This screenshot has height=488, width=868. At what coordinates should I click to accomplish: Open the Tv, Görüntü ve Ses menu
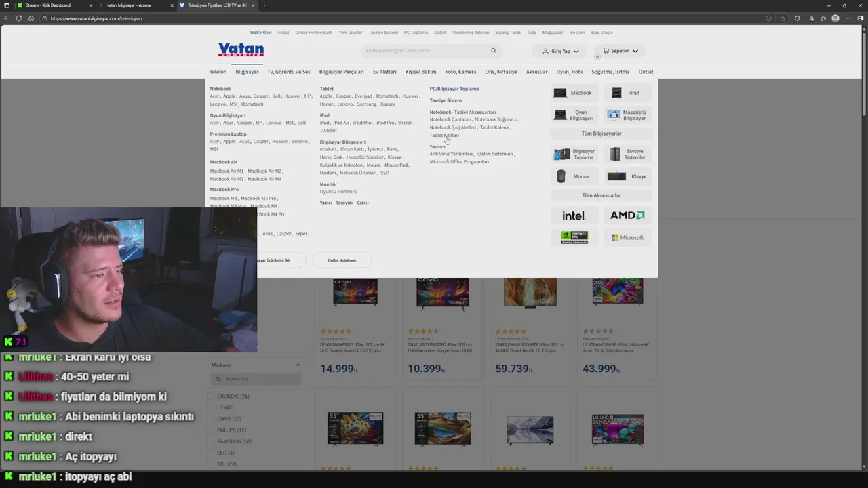click(289, 72)
